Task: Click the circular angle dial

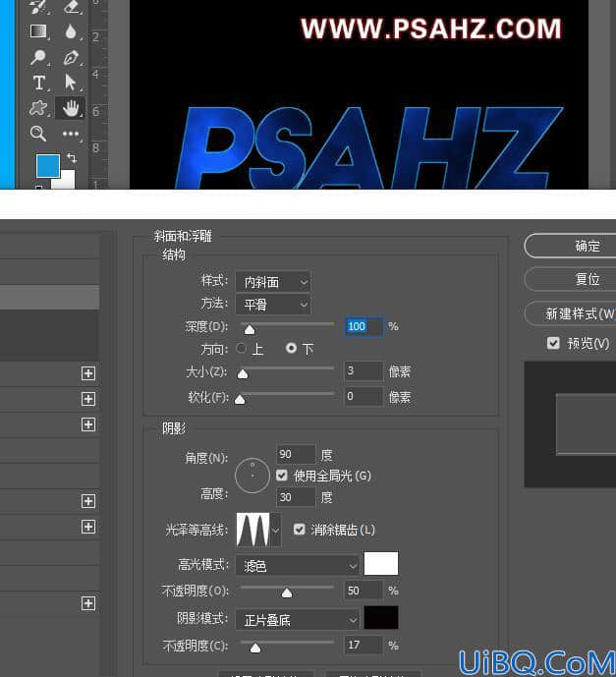Action: click(x=252, y=476)
